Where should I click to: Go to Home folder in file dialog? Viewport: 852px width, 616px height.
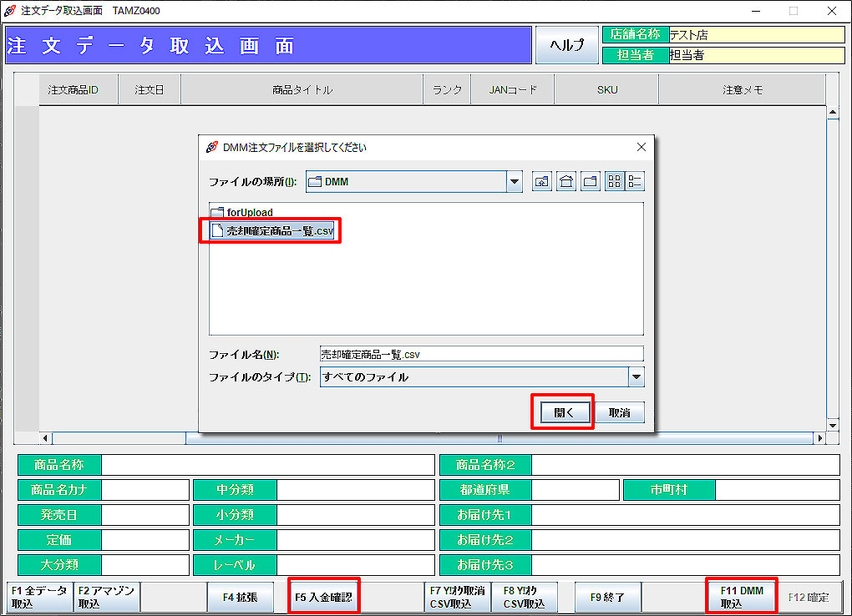point(566,181)
